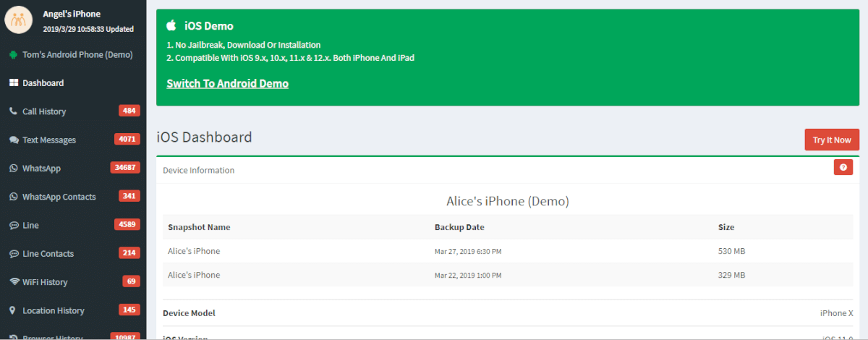Select the Alice's iPhone 329 MB snapshot row
Screen dimensions: 868x340
pyautogui.click(x=507, y=275)
